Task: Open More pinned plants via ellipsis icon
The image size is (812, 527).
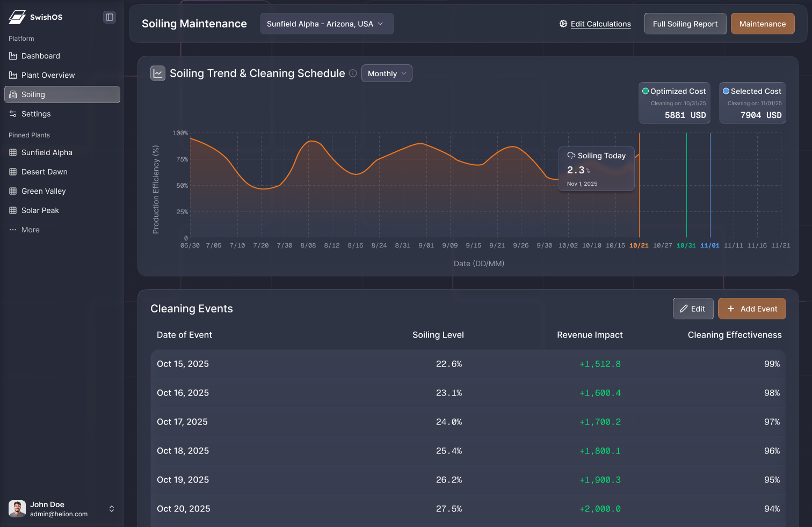Action: (13, 230)
